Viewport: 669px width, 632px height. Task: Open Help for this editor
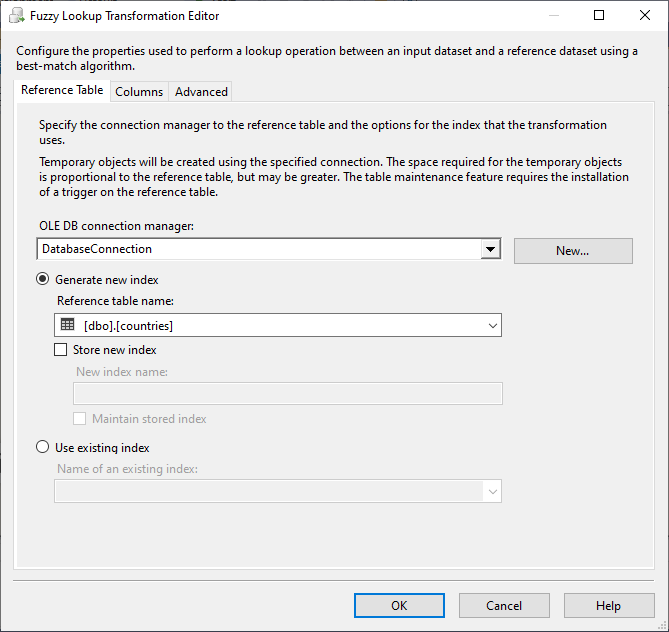608,605
